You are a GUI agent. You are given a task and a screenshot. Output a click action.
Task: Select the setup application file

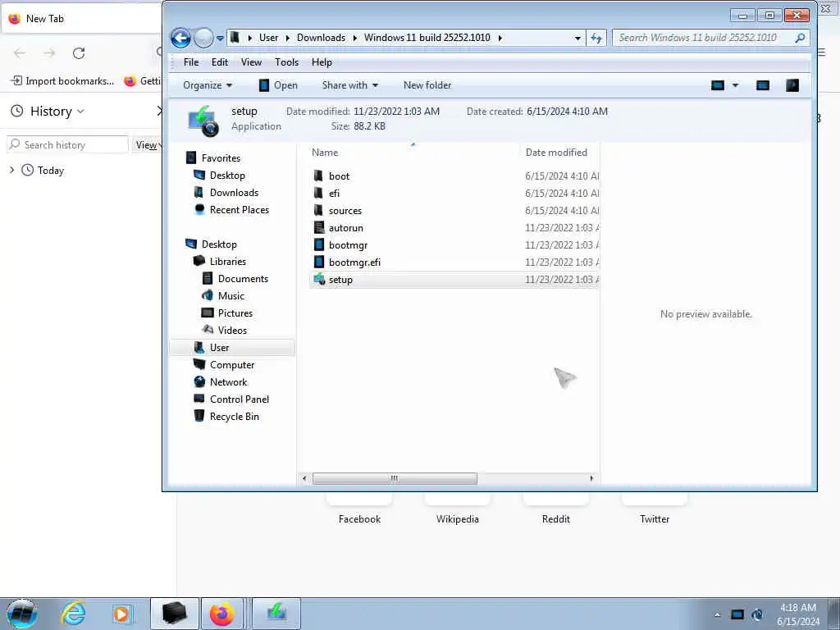454,280
